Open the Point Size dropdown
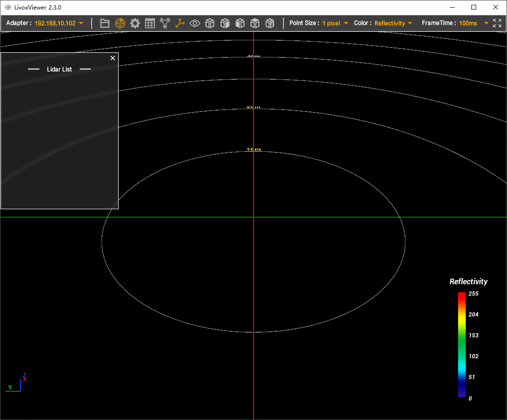Viewport: 507px width, 420px height. coord(335,23)
